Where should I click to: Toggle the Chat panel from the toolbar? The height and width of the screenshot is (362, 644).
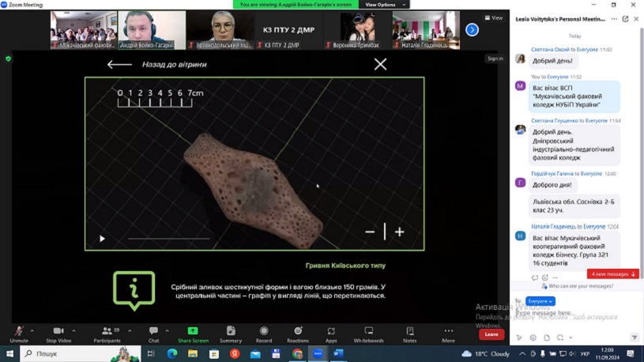coord(153,334)
